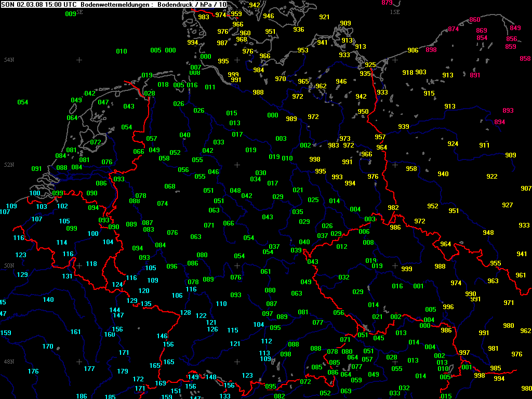
Task: Click the magenta 898 pressure value
Action: (x=431, y=50)
